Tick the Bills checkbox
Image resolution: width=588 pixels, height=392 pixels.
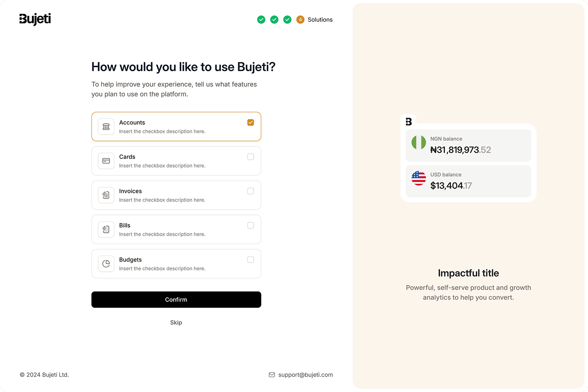251,225
